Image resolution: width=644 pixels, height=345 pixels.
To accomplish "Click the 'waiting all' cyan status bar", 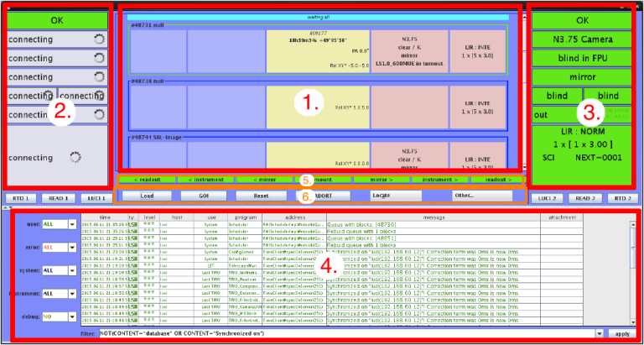I will click(x=318, y=18).
